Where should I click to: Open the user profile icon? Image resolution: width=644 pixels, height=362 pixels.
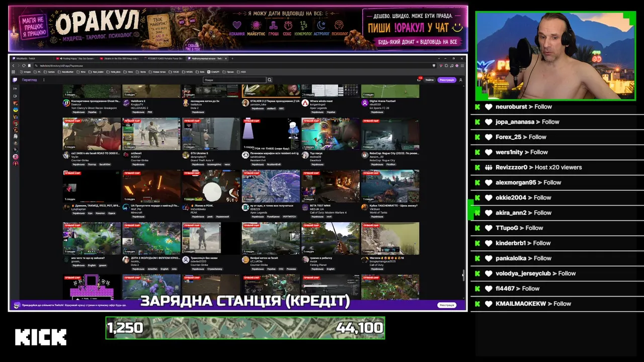[460, 80]
